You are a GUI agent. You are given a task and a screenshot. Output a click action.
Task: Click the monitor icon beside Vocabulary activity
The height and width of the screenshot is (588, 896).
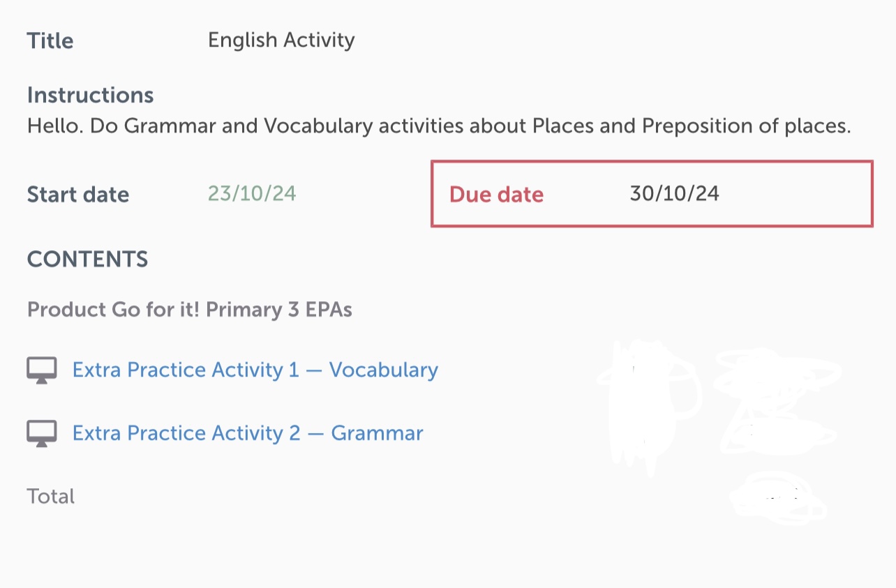coord(41,370)
